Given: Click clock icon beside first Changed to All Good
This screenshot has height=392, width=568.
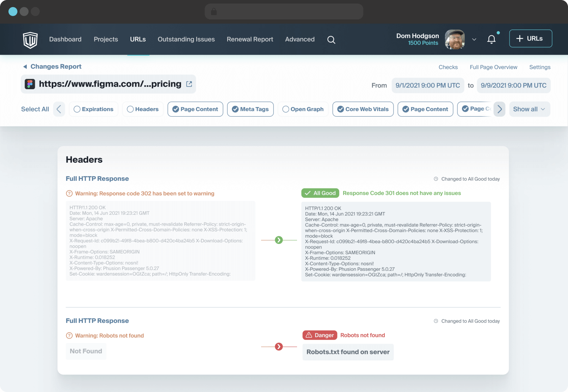Looking at the screenshot, I should tap(436, 179).
